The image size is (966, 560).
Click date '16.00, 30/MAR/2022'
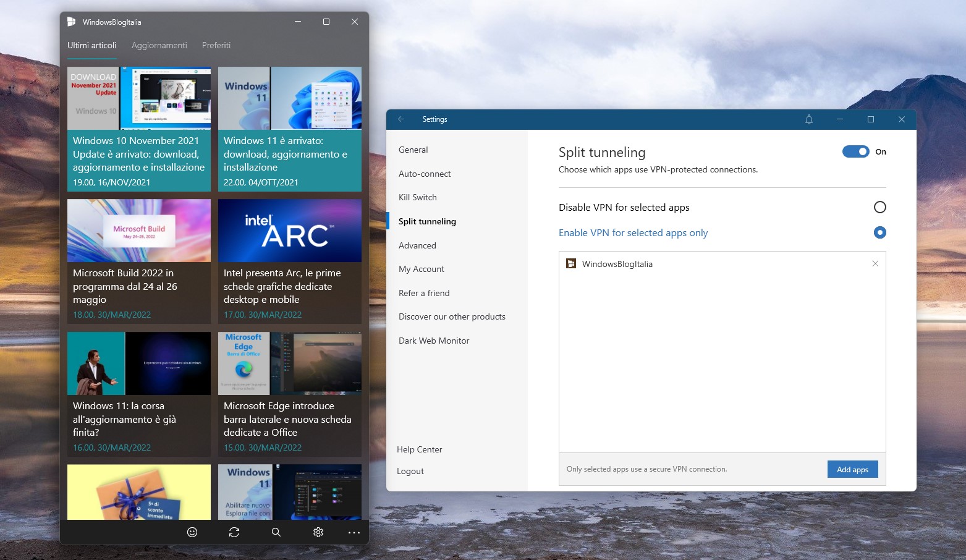pyautogui.click(x=112, y=448)
